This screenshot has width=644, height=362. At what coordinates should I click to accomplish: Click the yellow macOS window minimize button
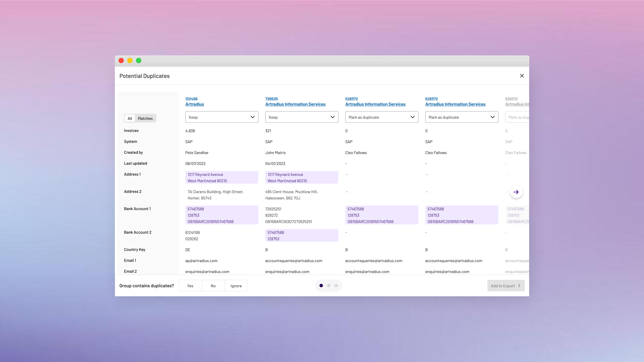[130, 60]
